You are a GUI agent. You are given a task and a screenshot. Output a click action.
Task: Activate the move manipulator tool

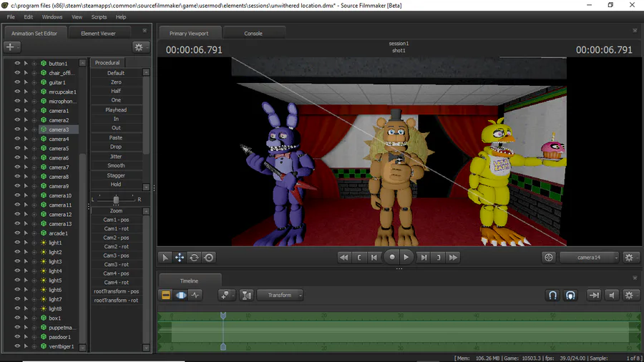click(180, 258)
